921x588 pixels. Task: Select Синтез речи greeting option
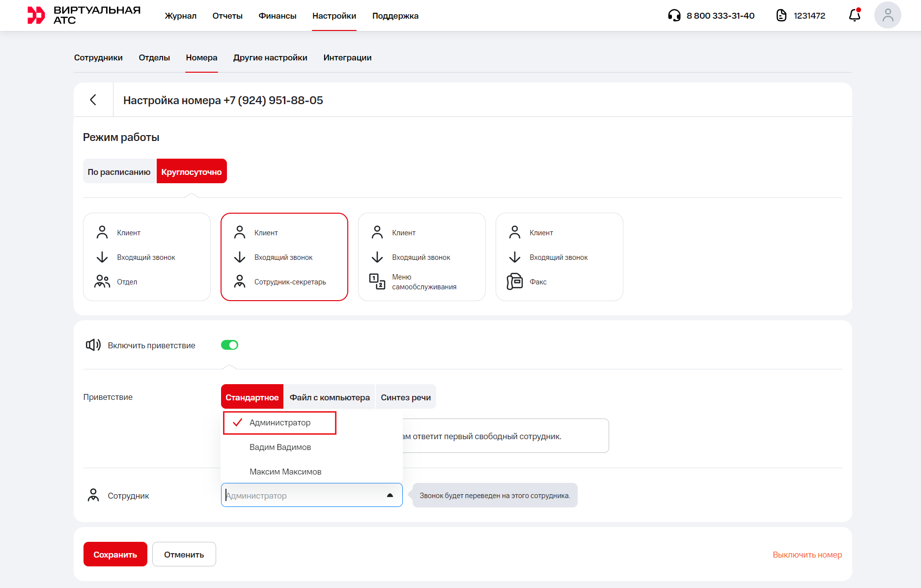(x=405, y=397)
